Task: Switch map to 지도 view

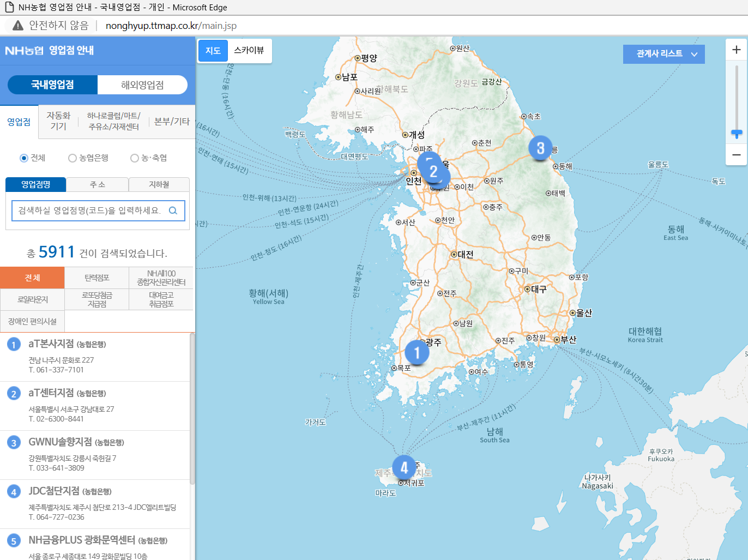Action: coord(213,51)
